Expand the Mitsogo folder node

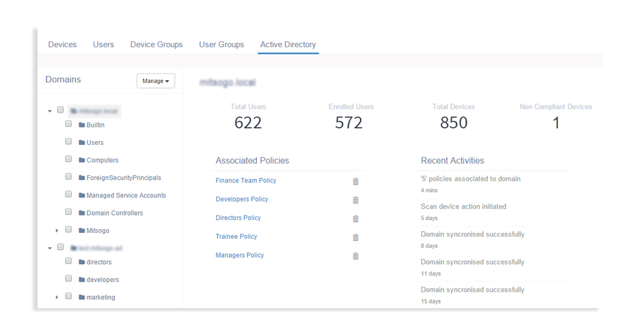click(57, 230)
